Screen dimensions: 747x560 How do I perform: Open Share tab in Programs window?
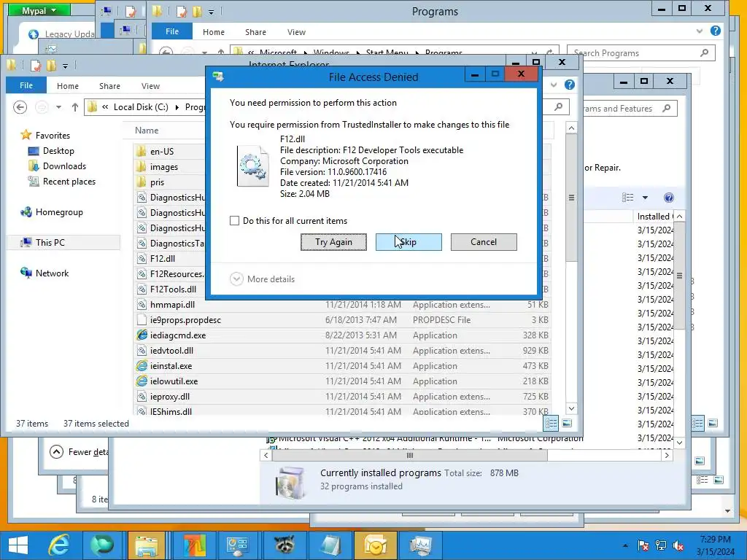255,32
